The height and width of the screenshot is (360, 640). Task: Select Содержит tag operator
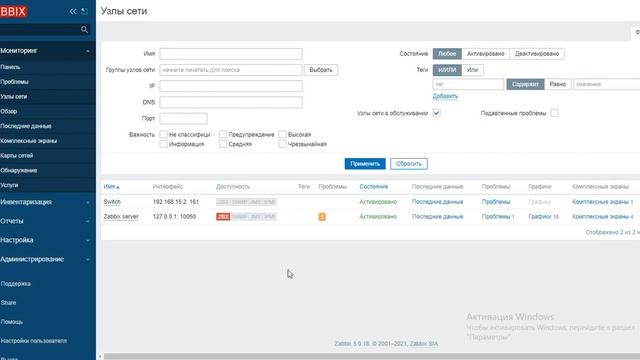tap(525, 84)
